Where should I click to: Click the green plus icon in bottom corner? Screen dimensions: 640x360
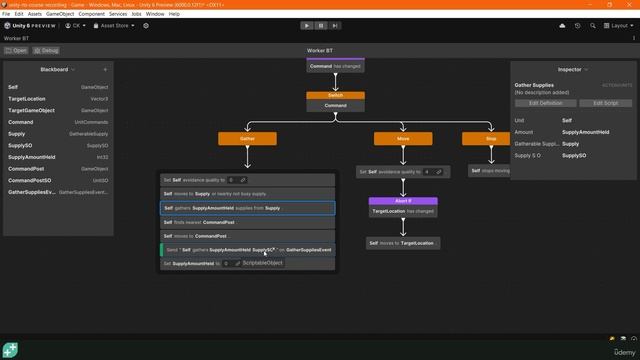click(10, 350)
